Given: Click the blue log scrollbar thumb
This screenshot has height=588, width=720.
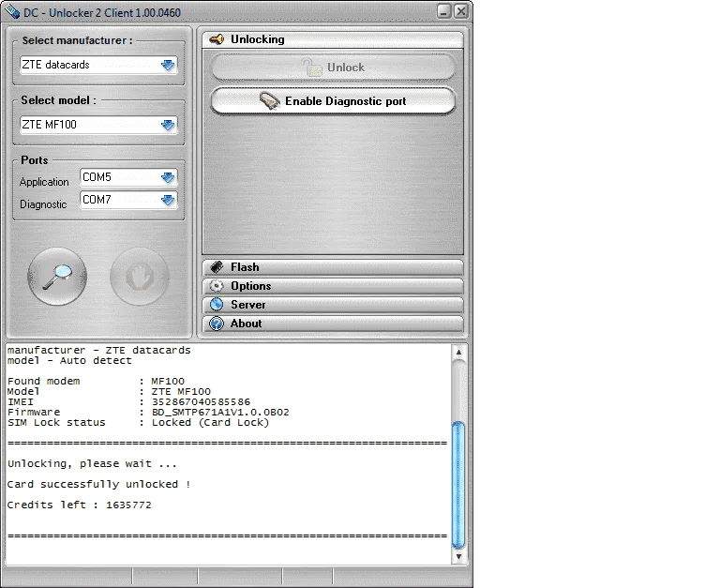Looking at the screenshot, I should (x=458, y=485).
